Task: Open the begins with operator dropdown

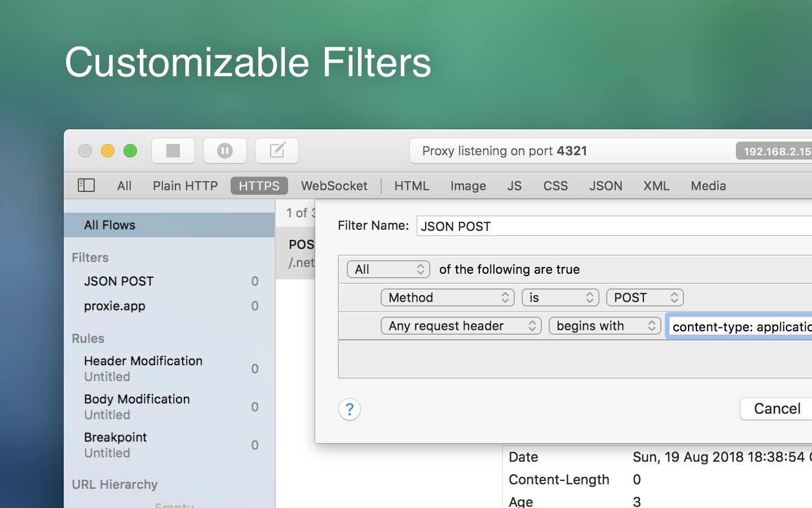Action: (x=605, y=326)
